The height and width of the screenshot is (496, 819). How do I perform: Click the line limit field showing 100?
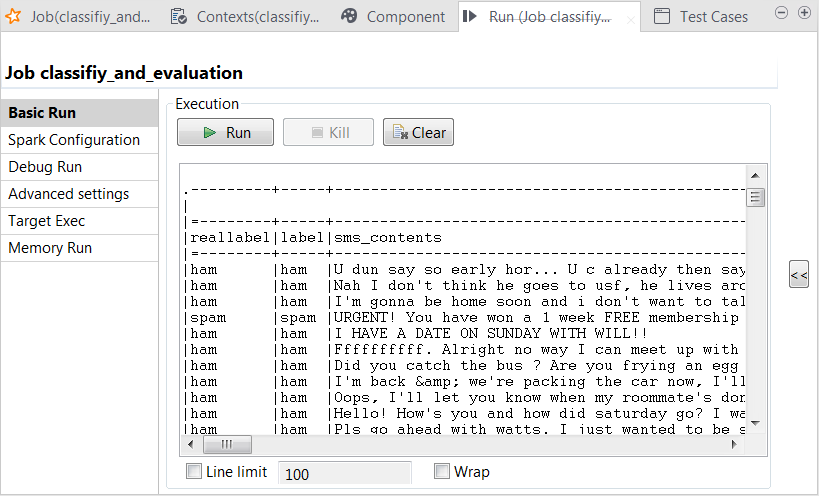click(x=345, y=473)
